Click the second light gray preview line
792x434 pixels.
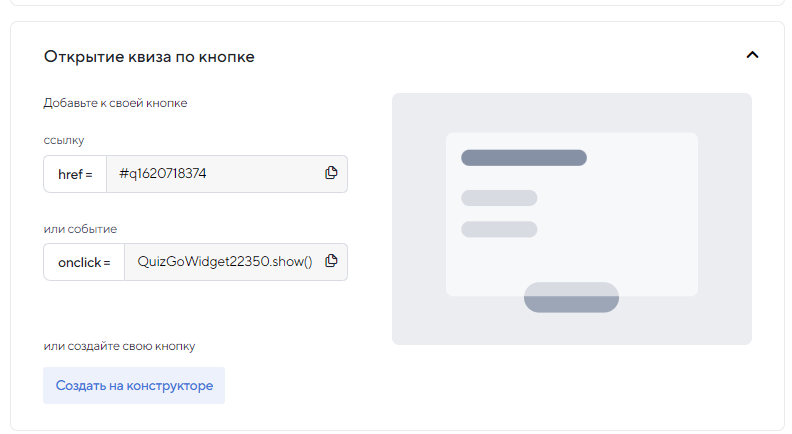[499, 229]
